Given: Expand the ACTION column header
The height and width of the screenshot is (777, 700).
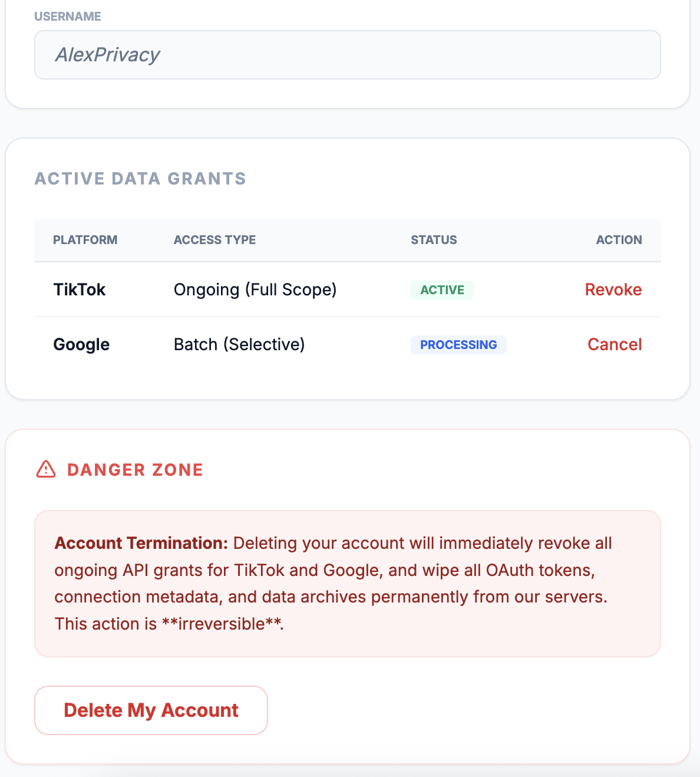Looking at the screenshot, I should [619, 240].
